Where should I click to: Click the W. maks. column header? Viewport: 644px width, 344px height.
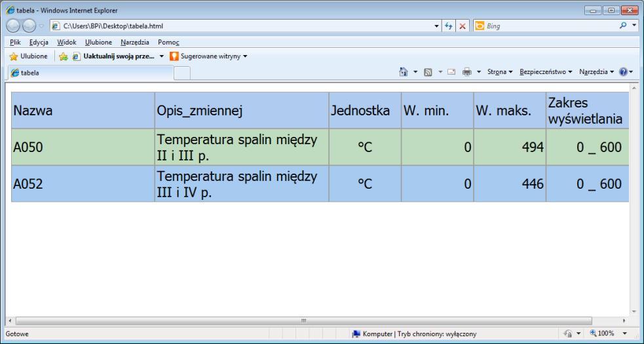510,110
